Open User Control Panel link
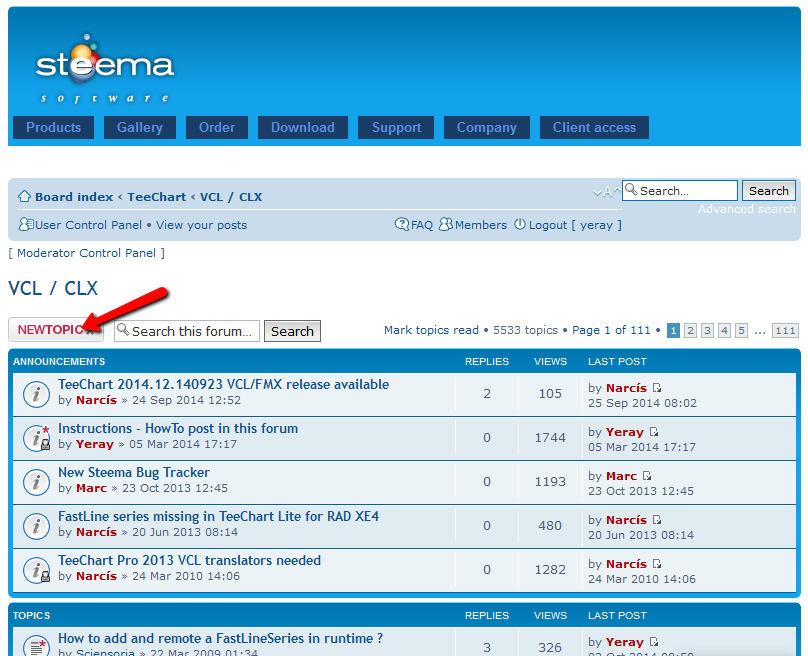The height and width of the screenshot is (656, 808). [x=88, y=225]
